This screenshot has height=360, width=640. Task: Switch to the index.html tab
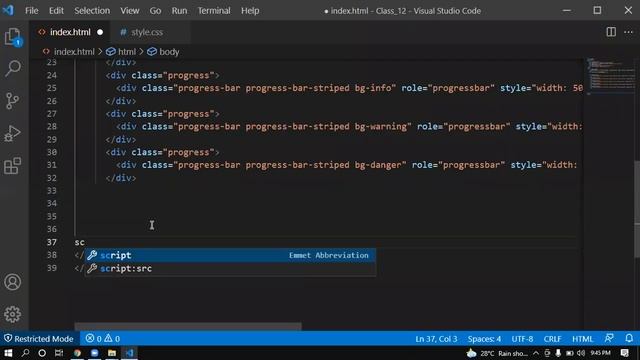point(70,32)
